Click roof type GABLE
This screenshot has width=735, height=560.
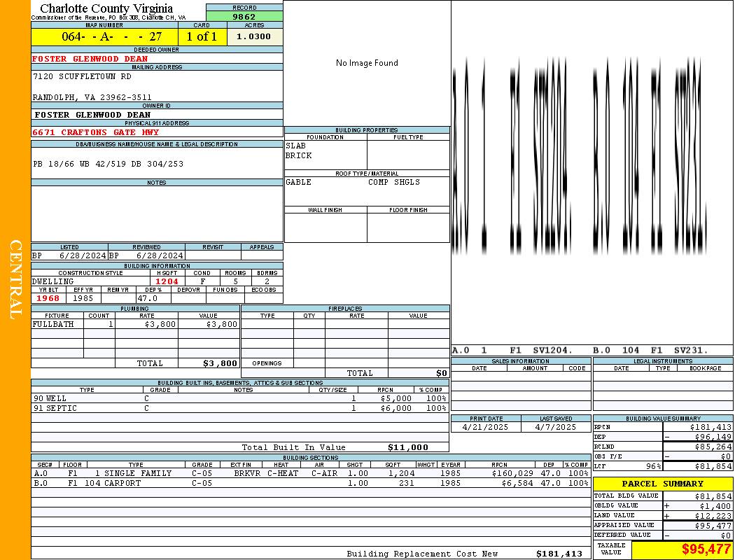(299, 182)
